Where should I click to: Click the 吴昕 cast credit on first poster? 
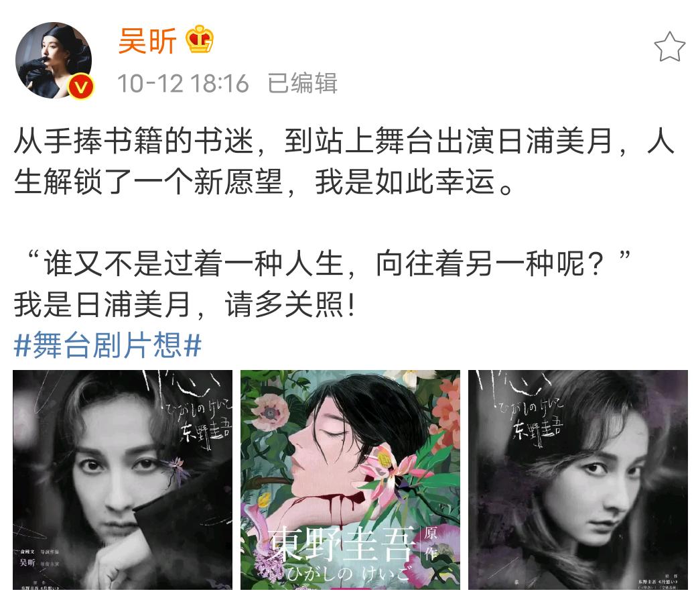tap(27, 562)
